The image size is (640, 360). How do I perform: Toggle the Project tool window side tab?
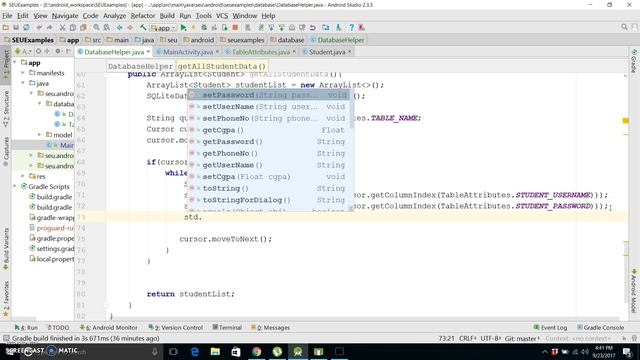coord(6,64)
